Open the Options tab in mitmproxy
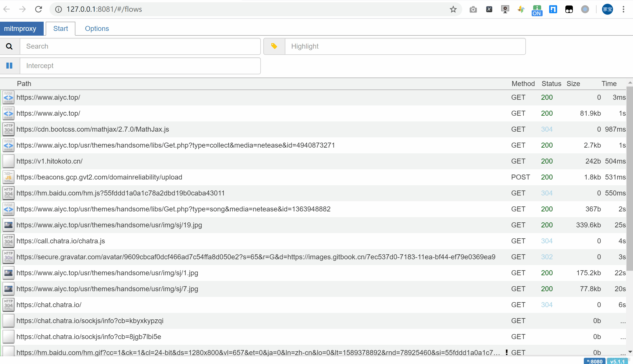The image size is (633, 364). tap(97, 28)
